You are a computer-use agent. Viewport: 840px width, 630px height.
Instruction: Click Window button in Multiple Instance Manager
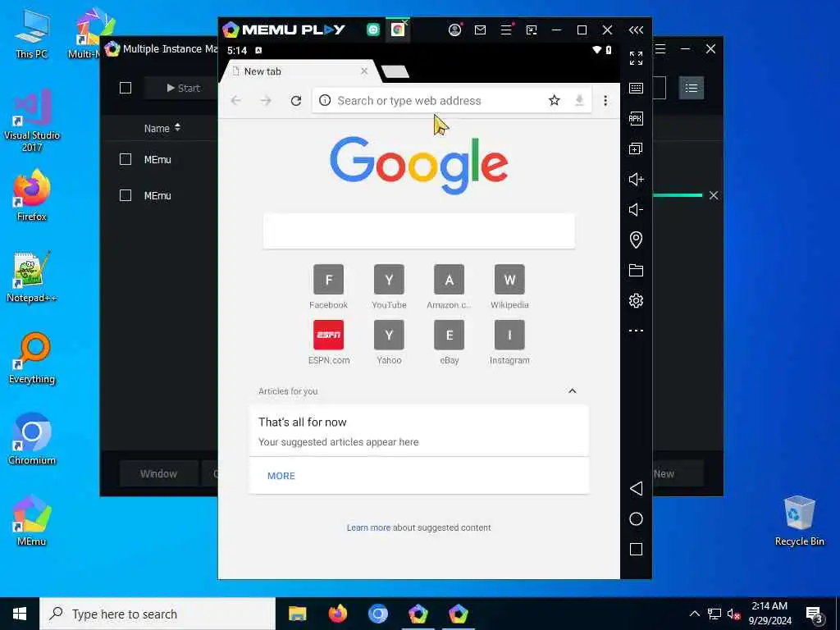tap(158, 473)
